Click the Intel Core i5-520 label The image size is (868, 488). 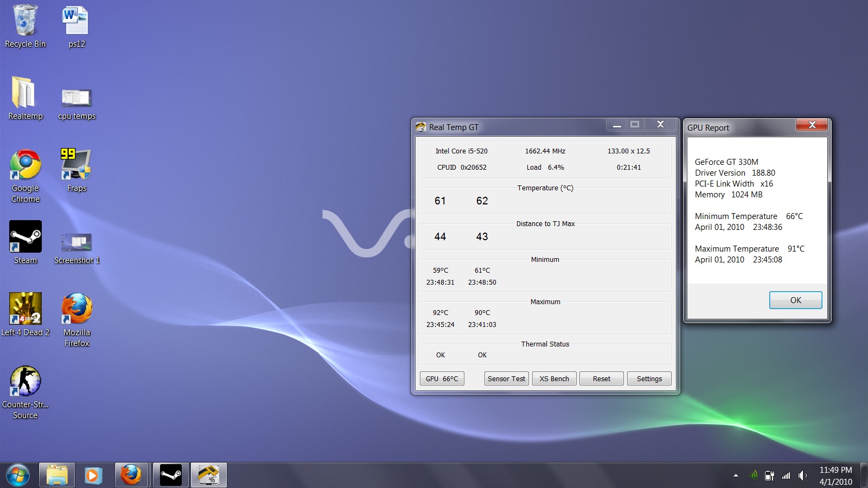461,151
